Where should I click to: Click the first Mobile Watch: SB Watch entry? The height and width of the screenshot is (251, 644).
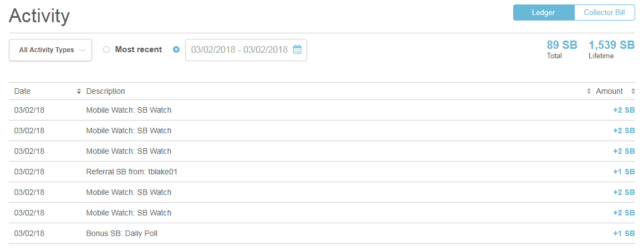pos(129,110)
